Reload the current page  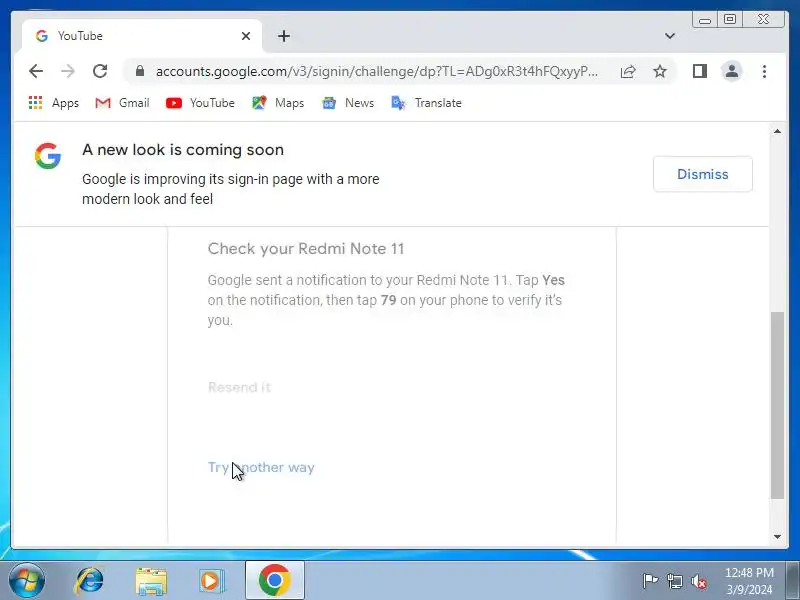pos(100,71)
